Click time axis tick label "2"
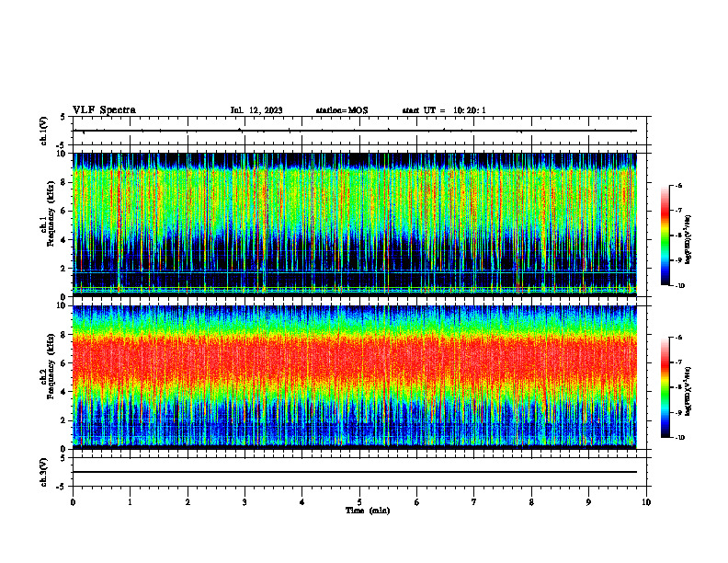The image size is (728, 563). coord(188,502)
